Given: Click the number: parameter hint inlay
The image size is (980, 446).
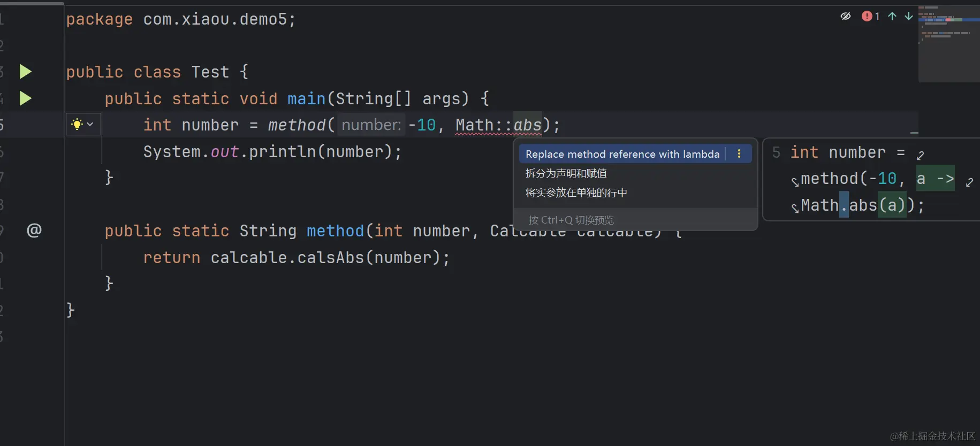Looking at the screenshot, I should pyautogui.click(x=371, y=125).
